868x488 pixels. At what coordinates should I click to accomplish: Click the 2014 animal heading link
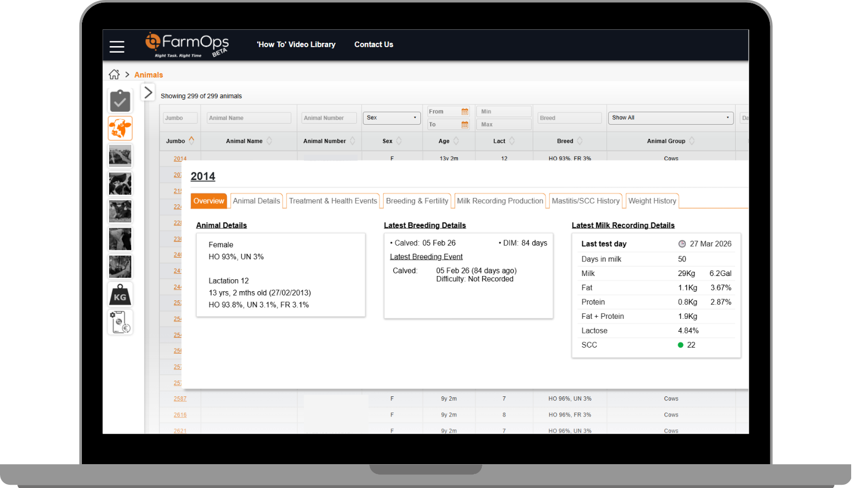tap(203, 176)
